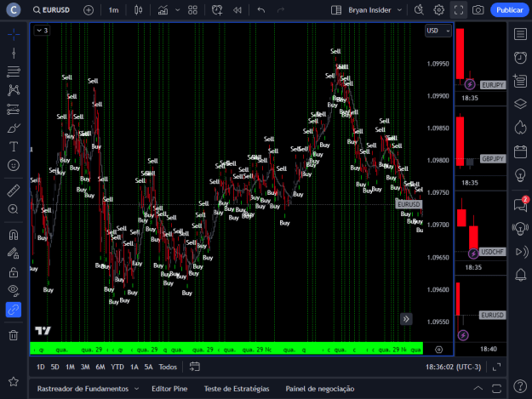Select the ruler measure tool
The width and height of the screenshot is (532, 399).
14,191
